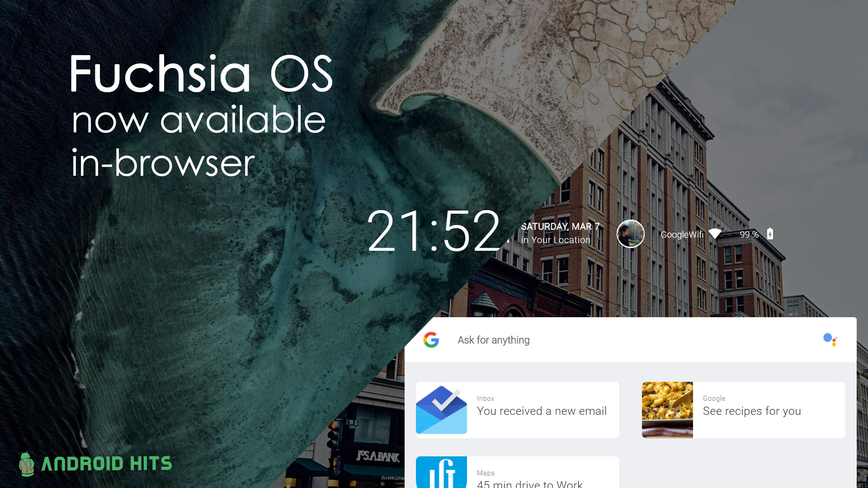Click the 'now available' headline text
The width and height of the screenshot is (868, 488).
coord(198,120)
